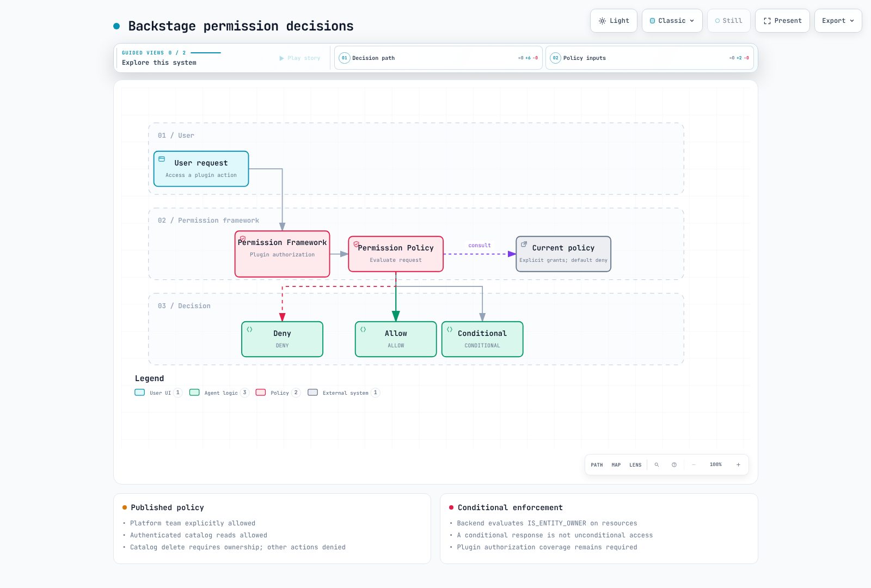This screenshot has width=871, height=588.
Task: Play the guided story
Action: tap(300, 58)
